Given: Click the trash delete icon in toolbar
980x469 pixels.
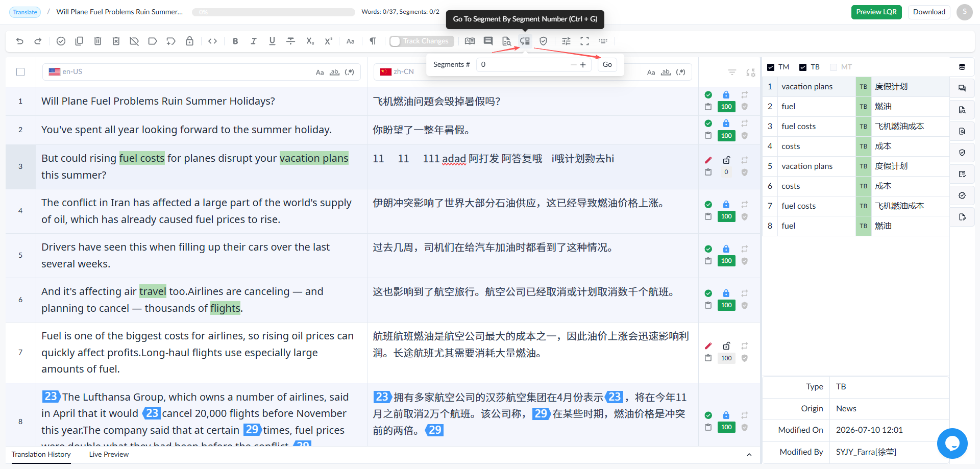Looking at the screenshot, I should [x=97, y=41].
